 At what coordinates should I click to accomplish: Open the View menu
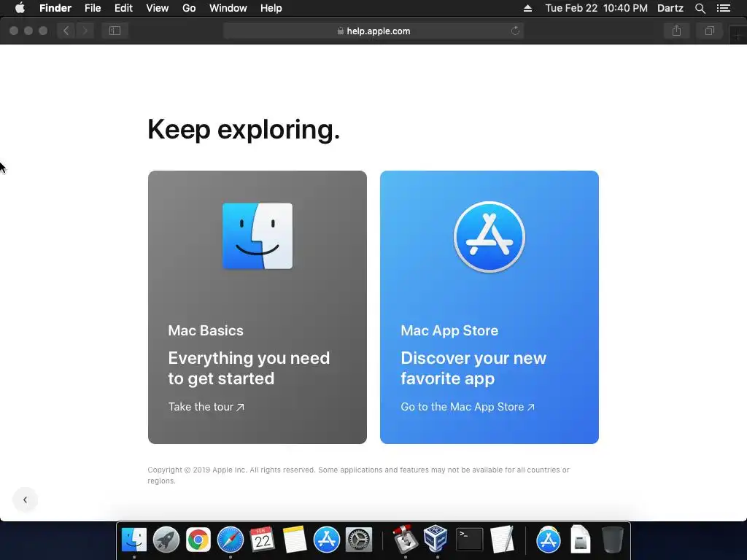tap(158, 8)
